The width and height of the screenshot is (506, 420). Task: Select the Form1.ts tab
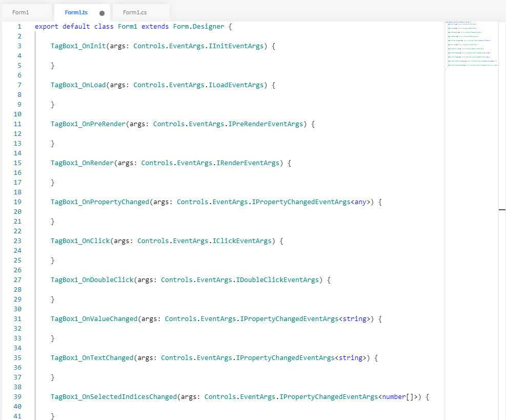76,12
